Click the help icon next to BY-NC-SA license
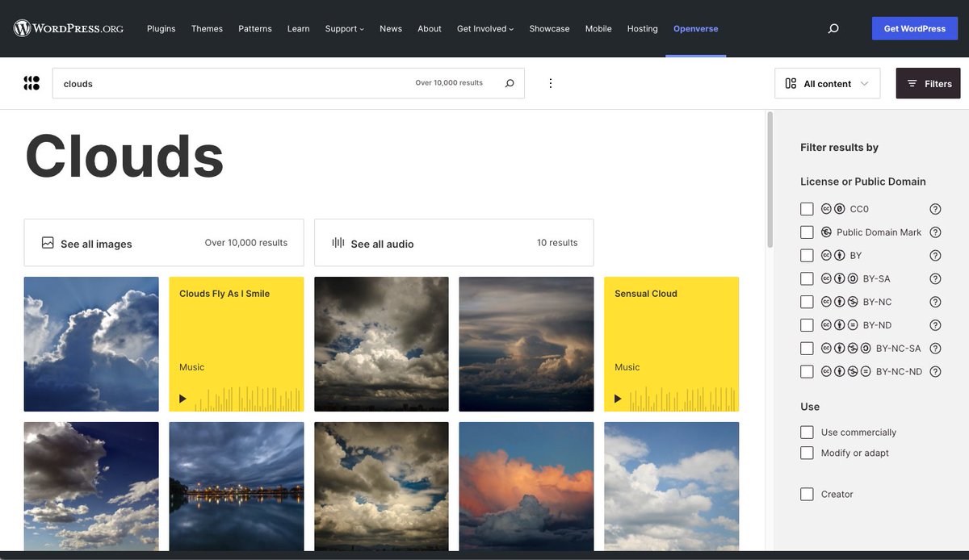 tap(934, 346)
